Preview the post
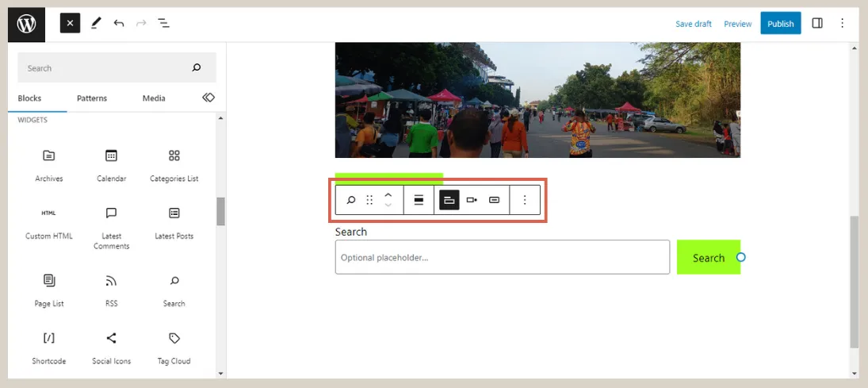Screen dimensions: 868x388 pyautogui.click(x=738, y=24)
